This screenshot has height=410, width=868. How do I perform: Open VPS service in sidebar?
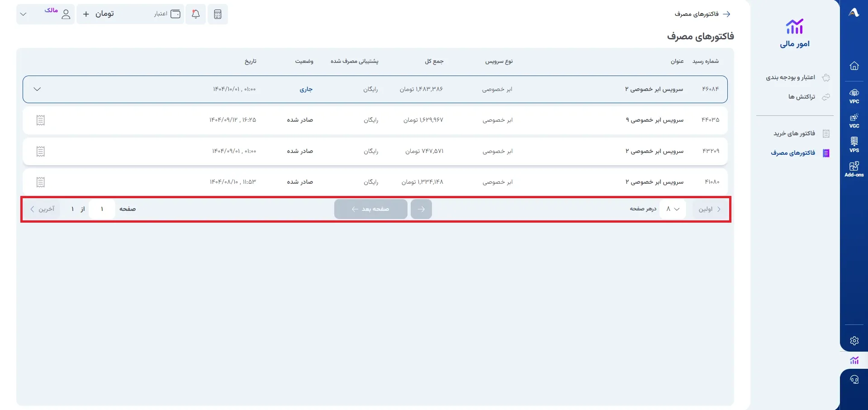coord(854,145)
